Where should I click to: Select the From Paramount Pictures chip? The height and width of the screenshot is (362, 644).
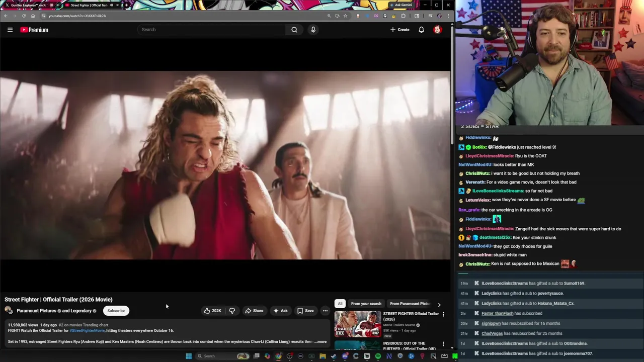[x=410, y=304]
